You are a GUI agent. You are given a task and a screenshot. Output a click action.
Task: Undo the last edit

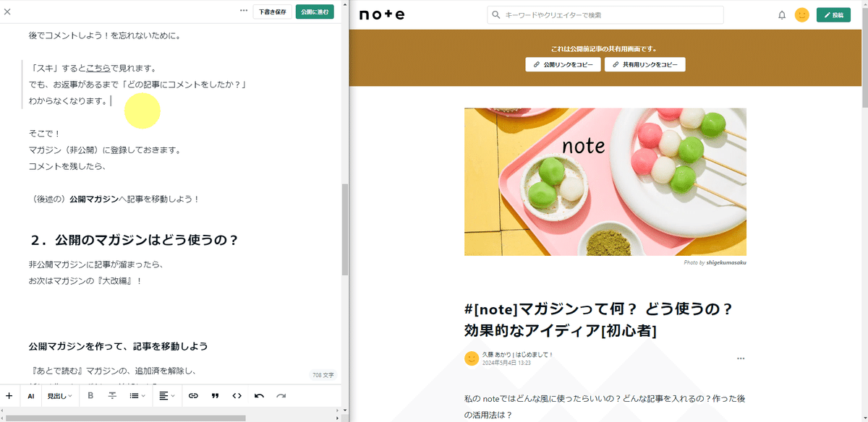coord(259,396)
